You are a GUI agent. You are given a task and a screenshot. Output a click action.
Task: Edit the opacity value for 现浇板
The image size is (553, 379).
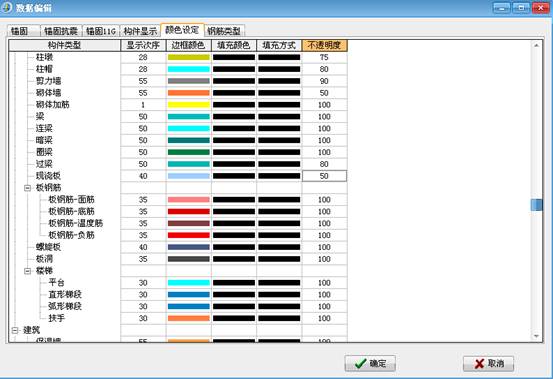point(324,176)
